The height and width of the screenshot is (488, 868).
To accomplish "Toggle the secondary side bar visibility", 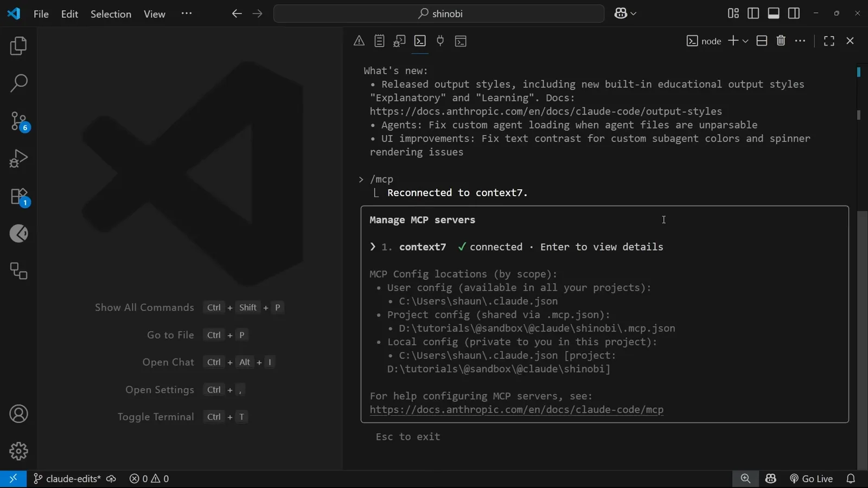I will click(794, 14).
